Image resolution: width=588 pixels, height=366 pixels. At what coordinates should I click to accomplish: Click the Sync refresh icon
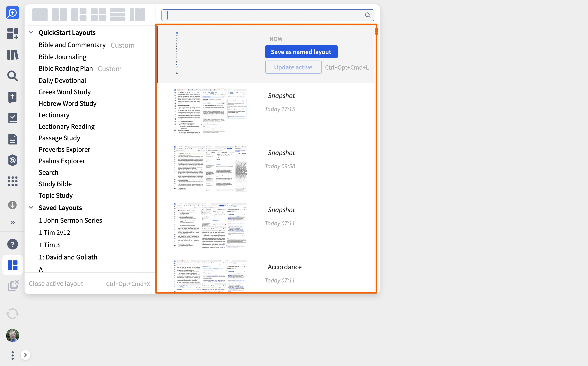click(13, 314)
